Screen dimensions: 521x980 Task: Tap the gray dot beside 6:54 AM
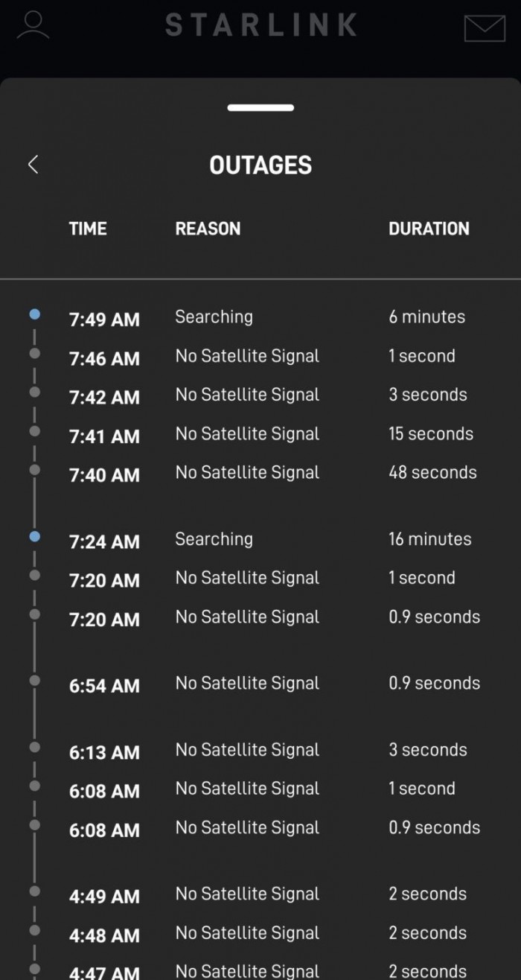(x=34, y=681)
